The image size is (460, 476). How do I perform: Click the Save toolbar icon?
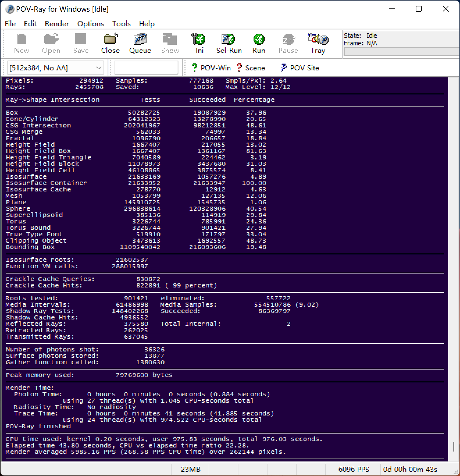click(x=81, y=44)
